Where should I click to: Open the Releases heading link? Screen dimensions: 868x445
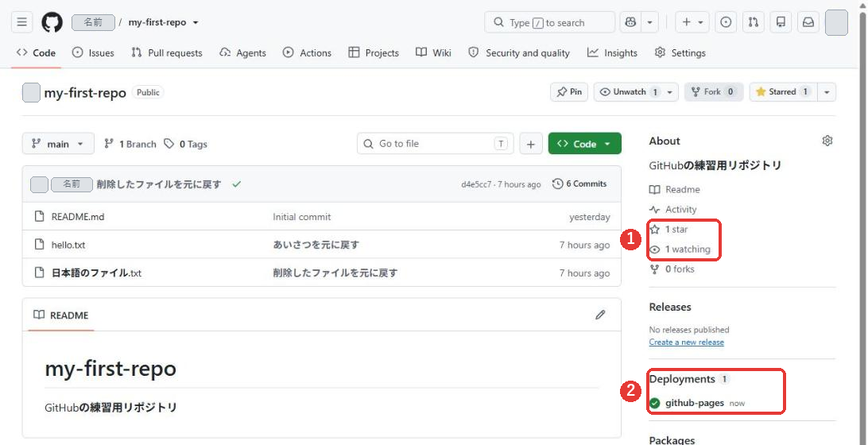[670, 307]
